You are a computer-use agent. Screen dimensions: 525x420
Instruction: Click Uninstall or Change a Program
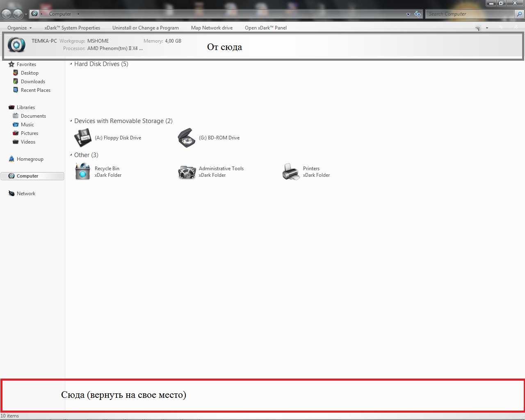click(146, 28)
